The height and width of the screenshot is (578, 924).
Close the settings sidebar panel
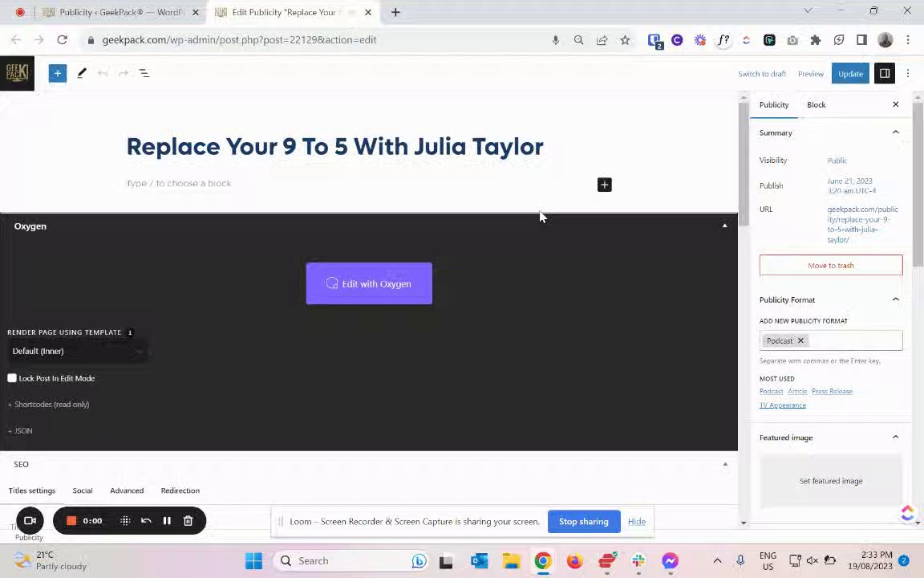896,104
